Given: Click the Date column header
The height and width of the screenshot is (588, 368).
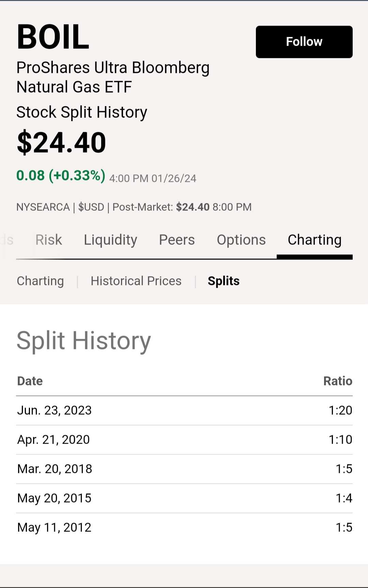Looking at the screenshot, I should tap(30, 381).
